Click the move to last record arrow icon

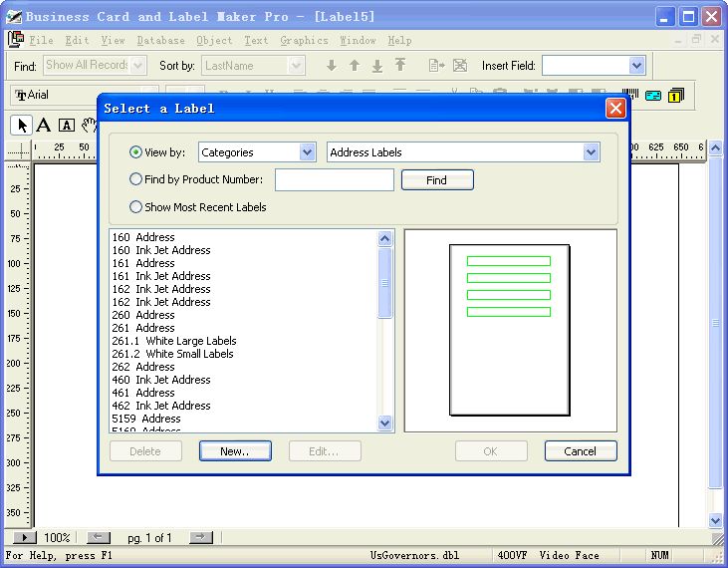(377, 66)
